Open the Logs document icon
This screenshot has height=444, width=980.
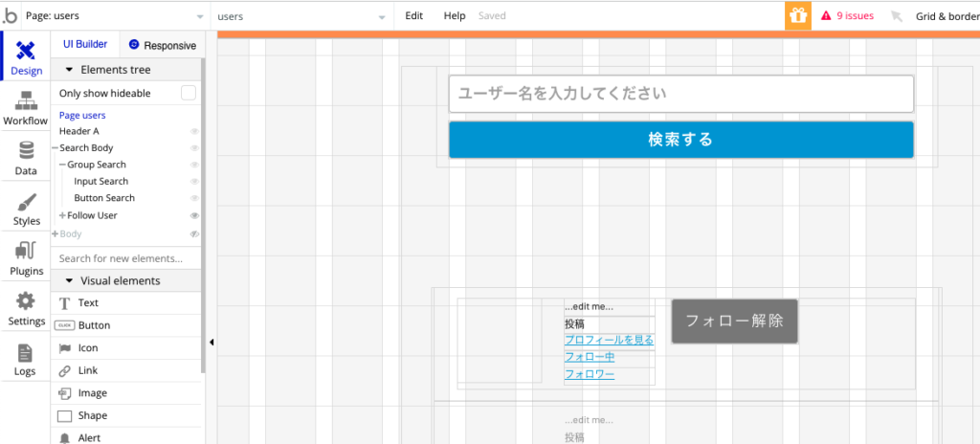[26, 353]
